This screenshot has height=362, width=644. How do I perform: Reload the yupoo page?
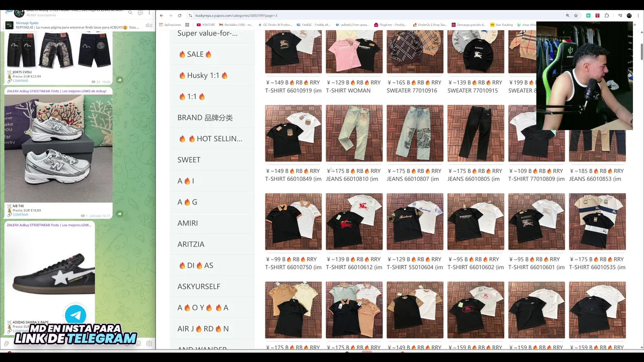coord(180,16)
